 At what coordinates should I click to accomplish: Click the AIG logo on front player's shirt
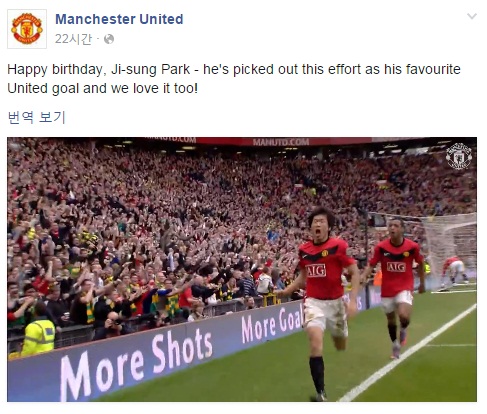coord(316,270)
